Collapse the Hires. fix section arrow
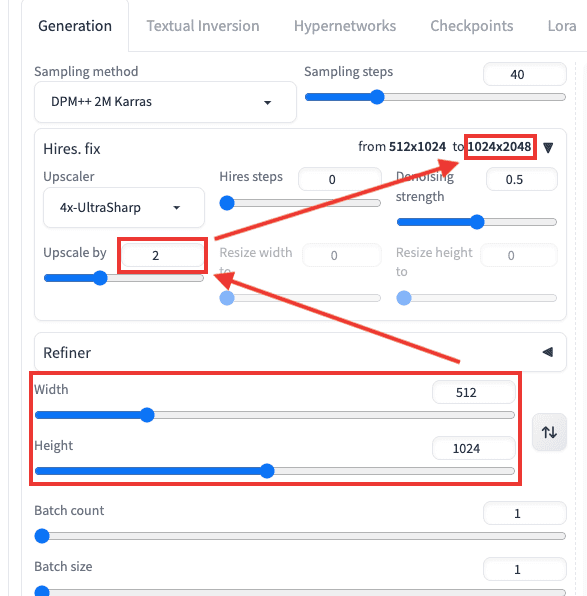 point(548,147)
